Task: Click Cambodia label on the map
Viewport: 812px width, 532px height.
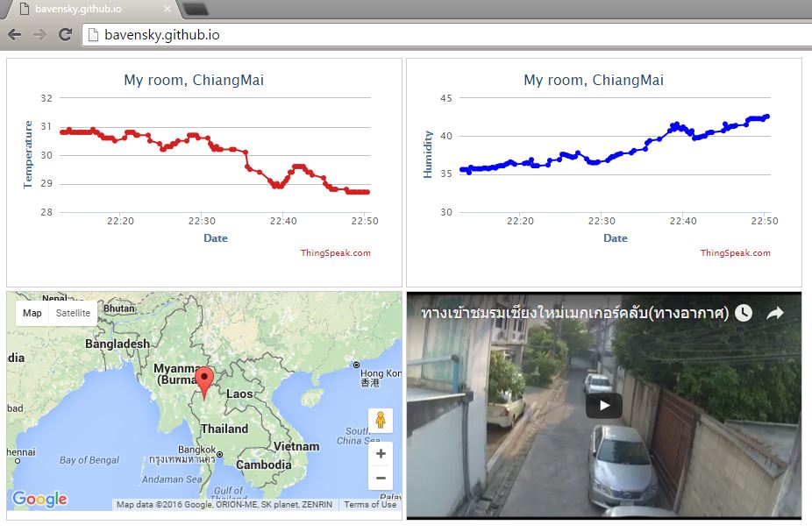Action: click(264, 465)
